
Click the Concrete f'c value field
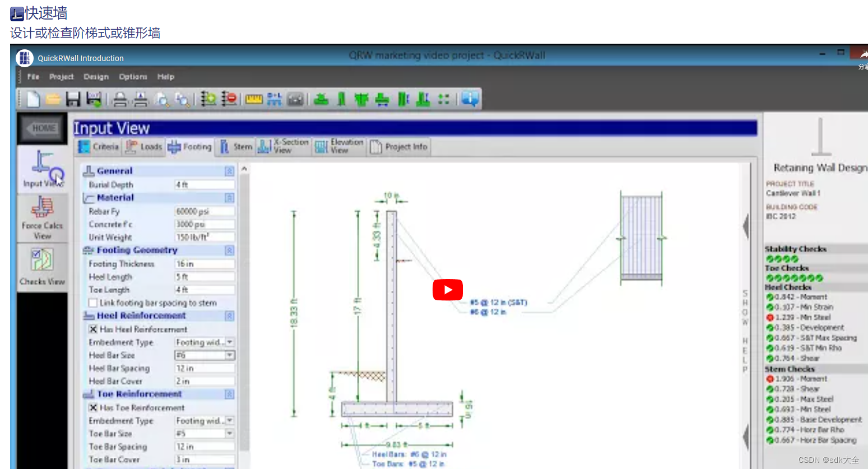[x=205, y=224]
